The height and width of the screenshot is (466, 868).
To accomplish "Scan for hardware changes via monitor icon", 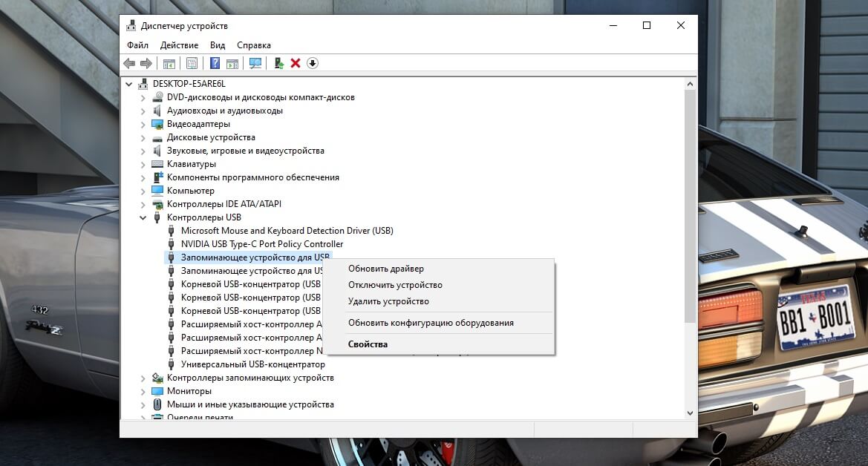I will tap(255, 63).
